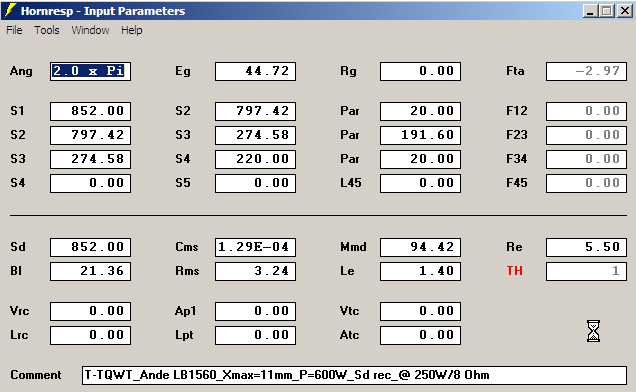Close the Hornresp window
636x392 pixels.
tap(625, 11)
